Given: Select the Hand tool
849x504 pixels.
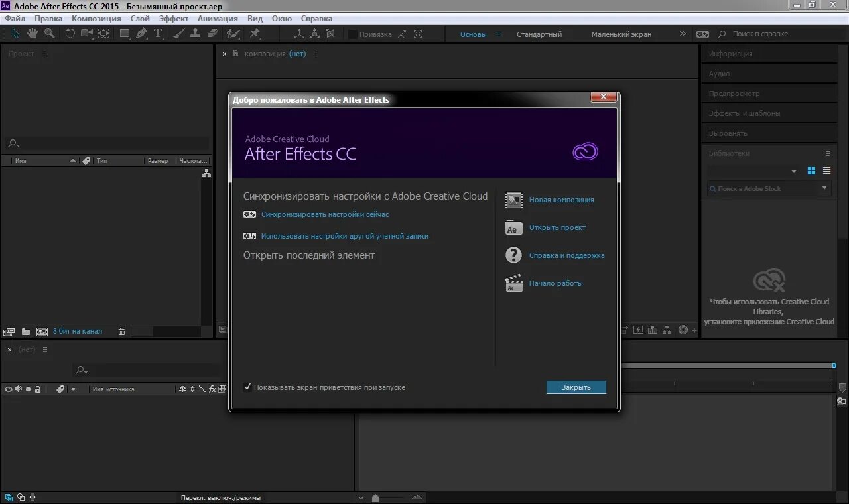Looking at the screenshot, I should [x=32, y=34].
